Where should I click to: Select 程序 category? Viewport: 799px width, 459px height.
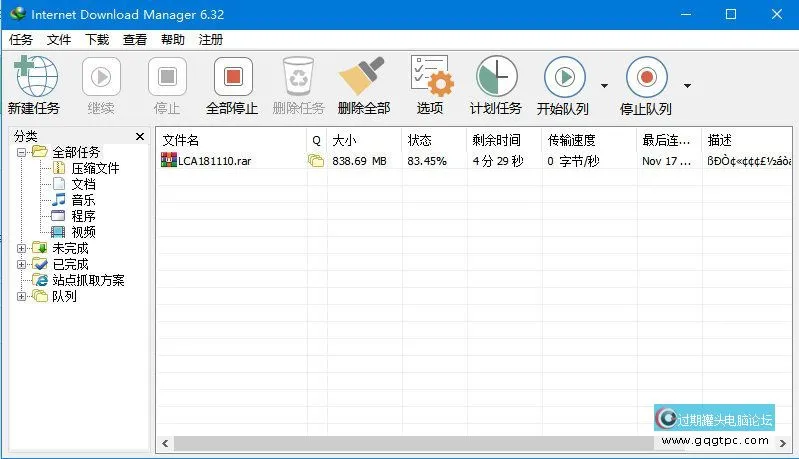(x=83, y=216)
